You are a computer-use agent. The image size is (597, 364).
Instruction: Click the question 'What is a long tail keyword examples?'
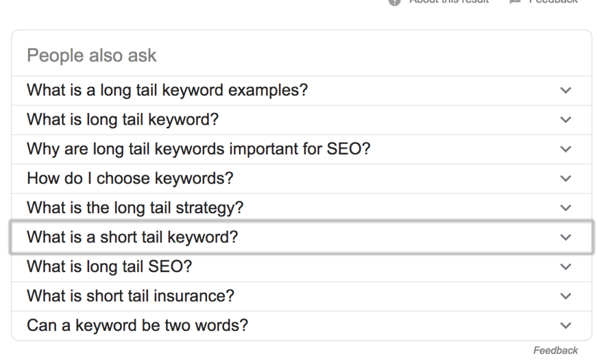tap(167, 90)
